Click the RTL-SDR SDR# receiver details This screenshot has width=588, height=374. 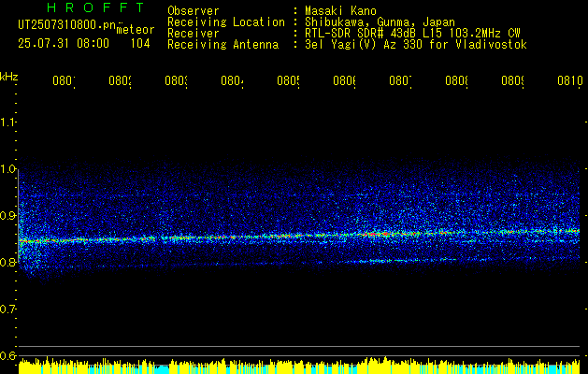click(x=412, y=34)
